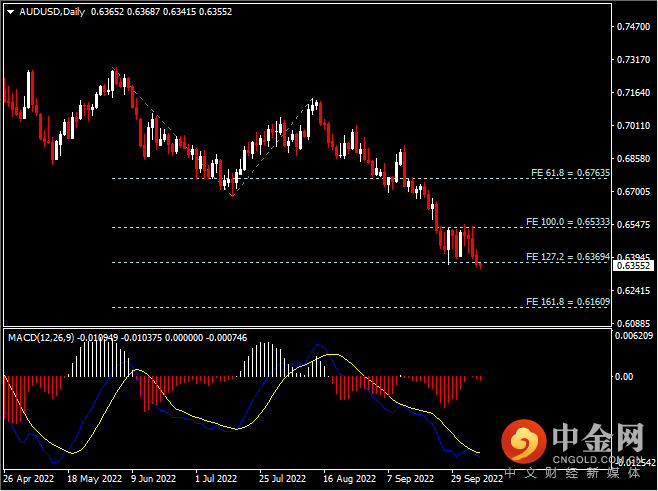Click the 1 Jul 2022 date label
Viewport: 658px width, 491px height.
click(216, 478)
